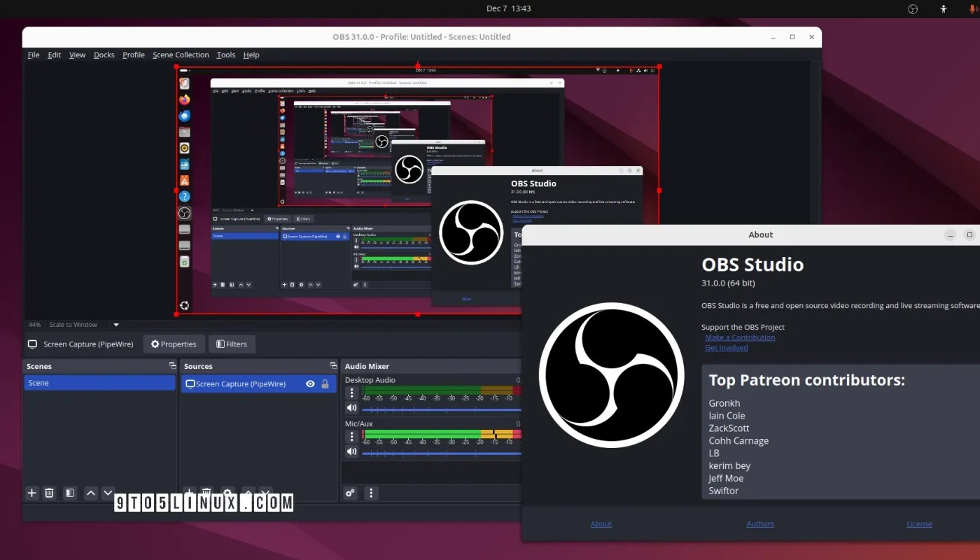Add a new scene with the plus icon

pyautogui.click(x=31, y=493)
